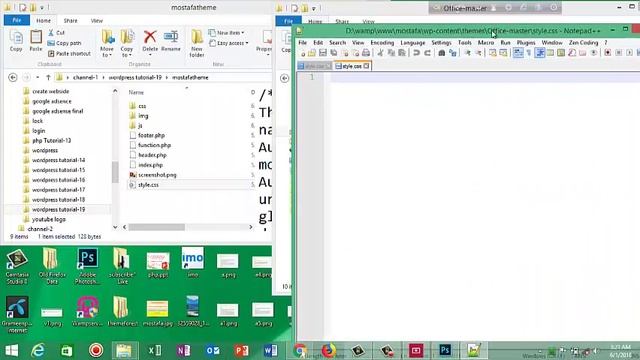Open Find with the binoculars icon
Image resolution: width=640 pixels, height=360 pixels.
coord(442,53)
